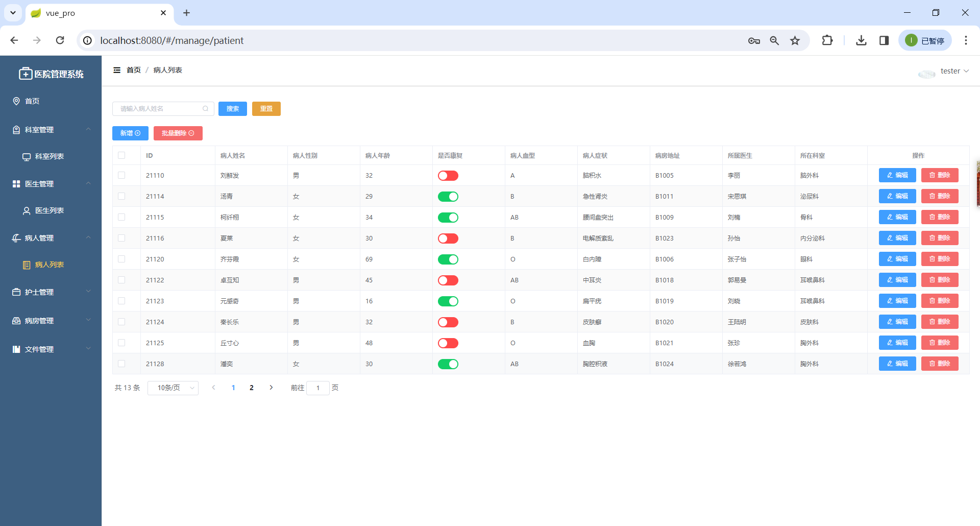Open browser side panel icon

pyautogui.click(x=884, y=40)
